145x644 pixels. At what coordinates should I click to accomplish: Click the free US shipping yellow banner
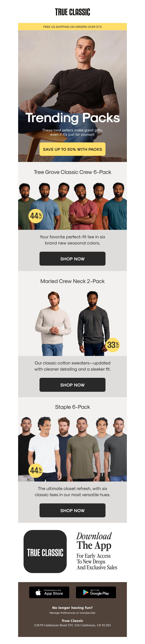pos(72,27)
